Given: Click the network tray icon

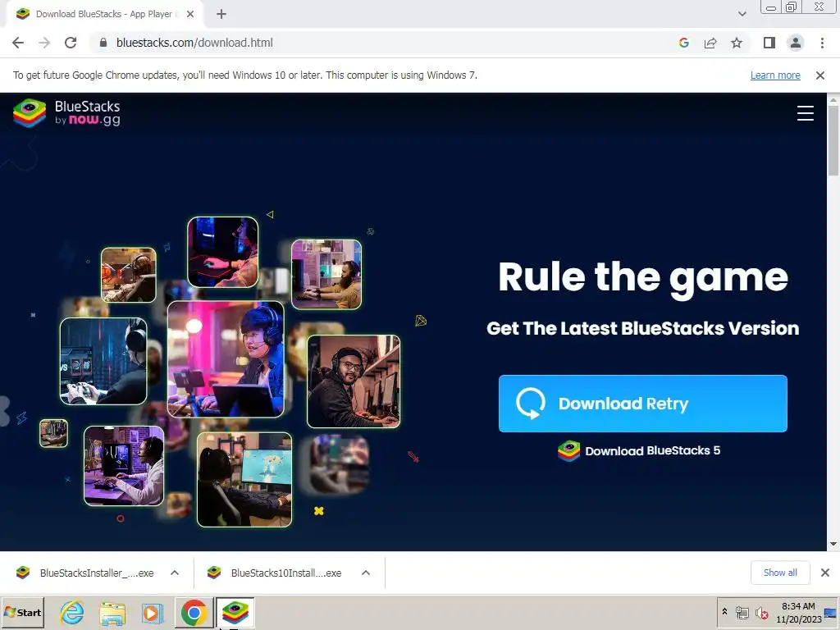Looking at the screenshot, I should pos(742,613).
